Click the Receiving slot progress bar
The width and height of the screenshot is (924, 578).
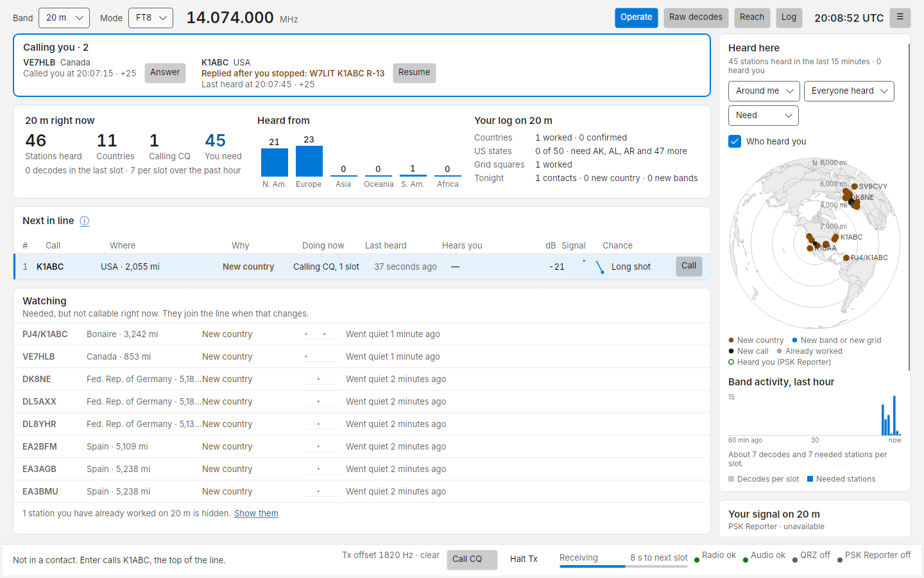coord(624,566)
